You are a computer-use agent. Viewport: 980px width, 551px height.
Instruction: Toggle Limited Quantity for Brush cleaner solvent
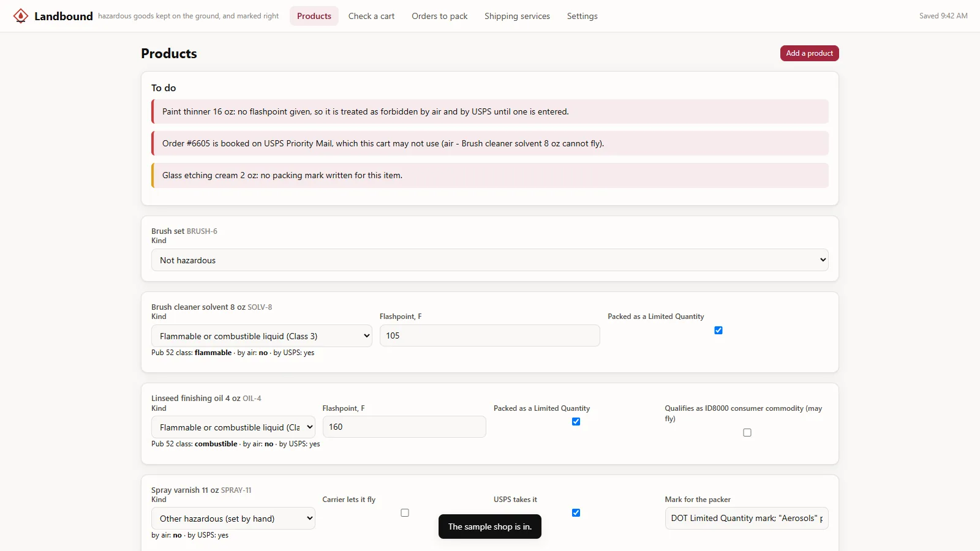[x=718, y=331]
